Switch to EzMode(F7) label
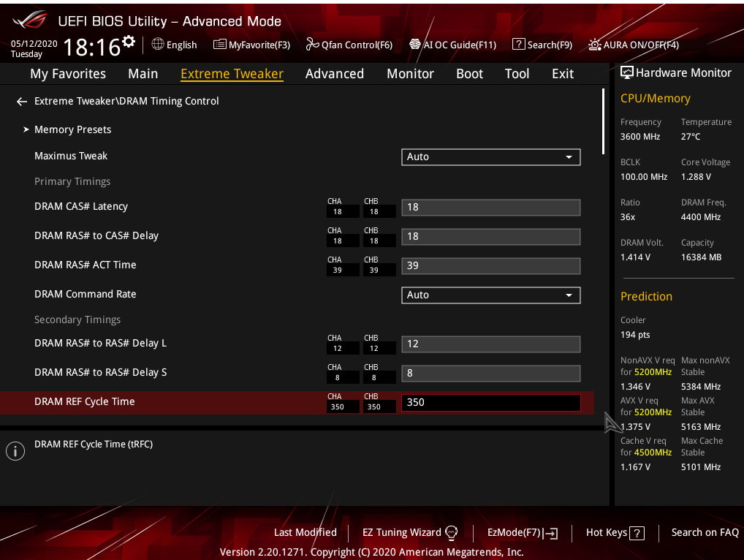Screen dimensions: 744x560 click(514, 532)
